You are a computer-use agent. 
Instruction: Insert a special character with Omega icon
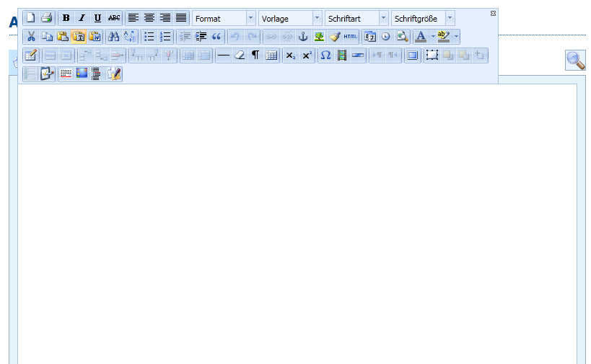click(x=325, y=56)
